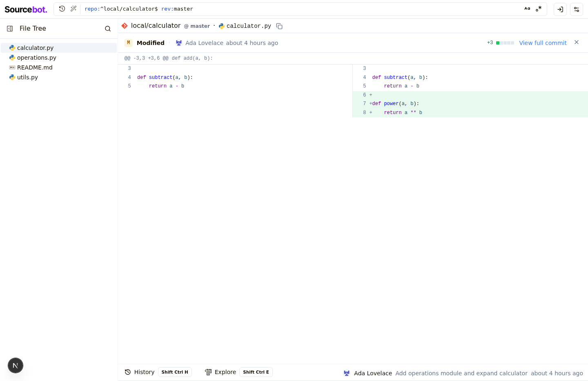The height and width of the screenshot is (381, 588).
Task: Click the Shift Ctrl H shortcut badge
Action: (x=175, y=372)
